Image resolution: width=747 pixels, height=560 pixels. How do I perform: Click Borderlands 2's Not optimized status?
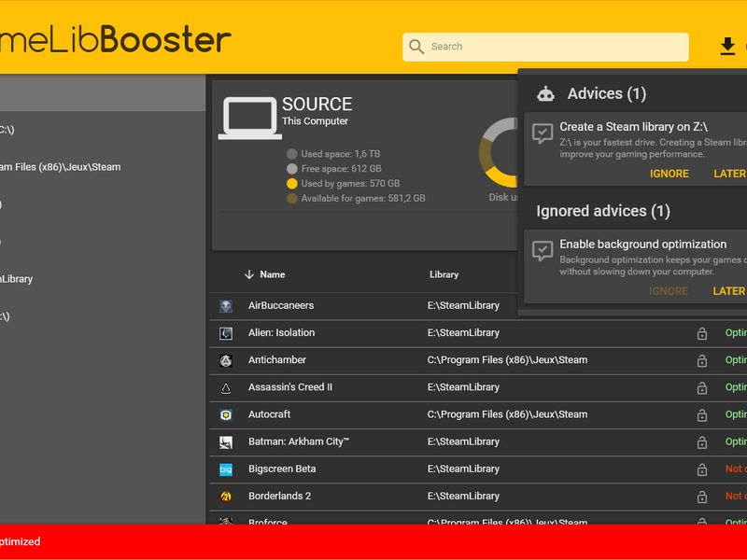click(x=736, y=496)
